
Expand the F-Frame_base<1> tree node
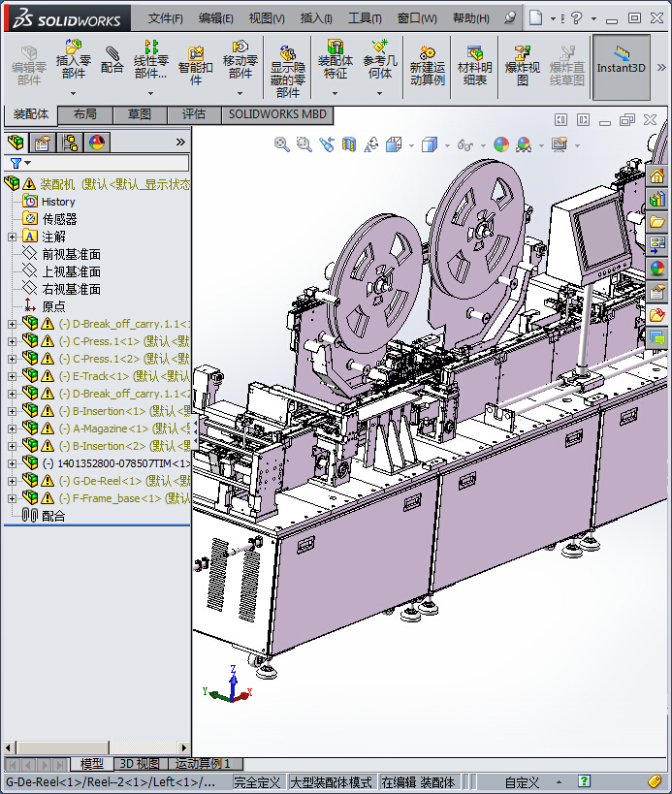13,498
